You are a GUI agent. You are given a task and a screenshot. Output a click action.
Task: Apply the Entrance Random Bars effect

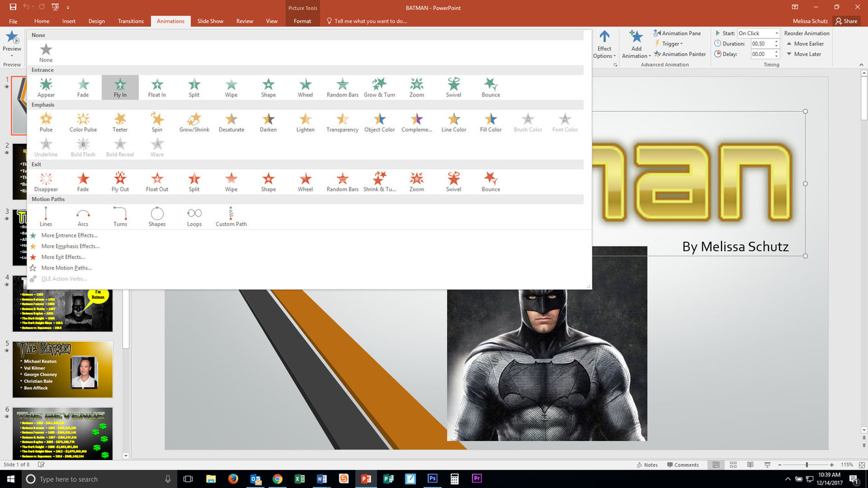342,87
